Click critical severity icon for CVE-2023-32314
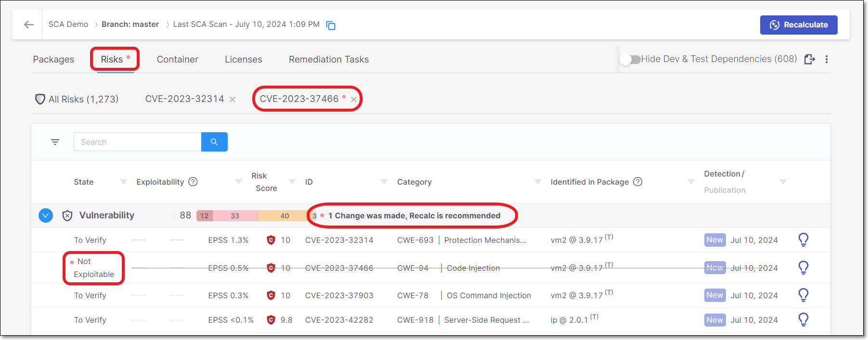 tap(271, 240)
